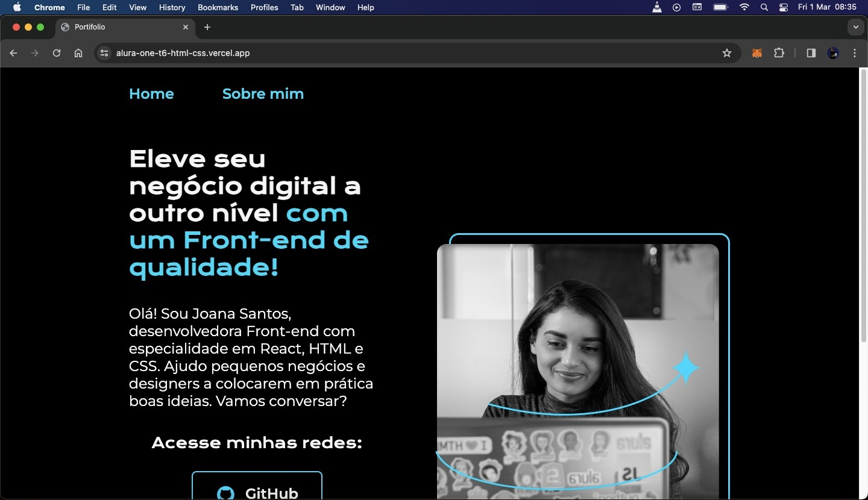Expand the tab search dropdown arrow
The image size is (868, 500).
pyautogui.click(x=855, y=27)
